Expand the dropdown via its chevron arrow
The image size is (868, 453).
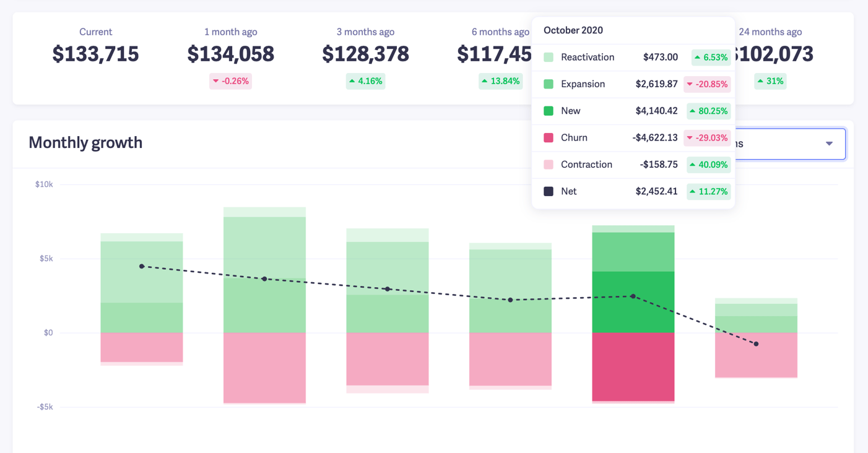829,144
